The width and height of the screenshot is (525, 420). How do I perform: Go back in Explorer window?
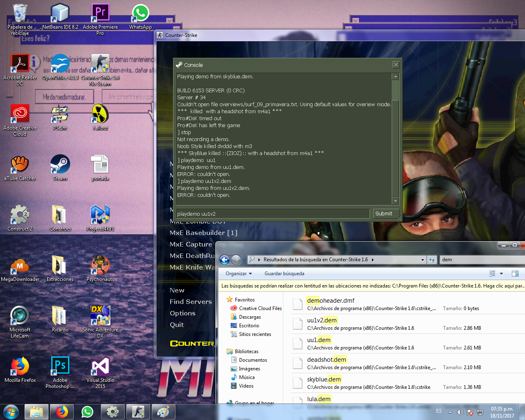224,260
